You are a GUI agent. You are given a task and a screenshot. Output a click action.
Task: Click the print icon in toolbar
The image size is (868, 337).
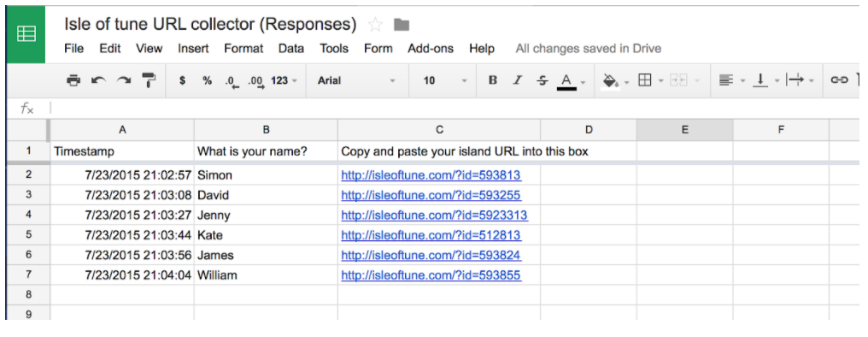click(73, 81)
